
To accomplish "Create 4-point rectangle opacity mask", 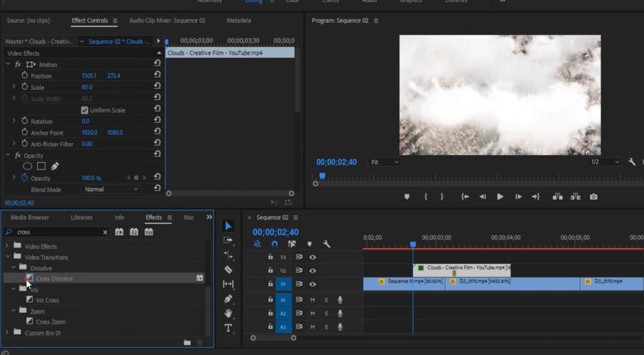I will [x=41, y=167].
